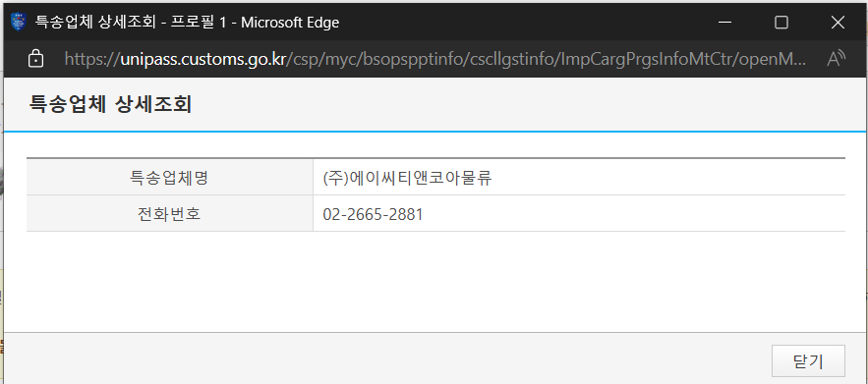This screenshot has width=868, height=384.
Task: Click the empty value area right of the phone number
Action: 634,214
